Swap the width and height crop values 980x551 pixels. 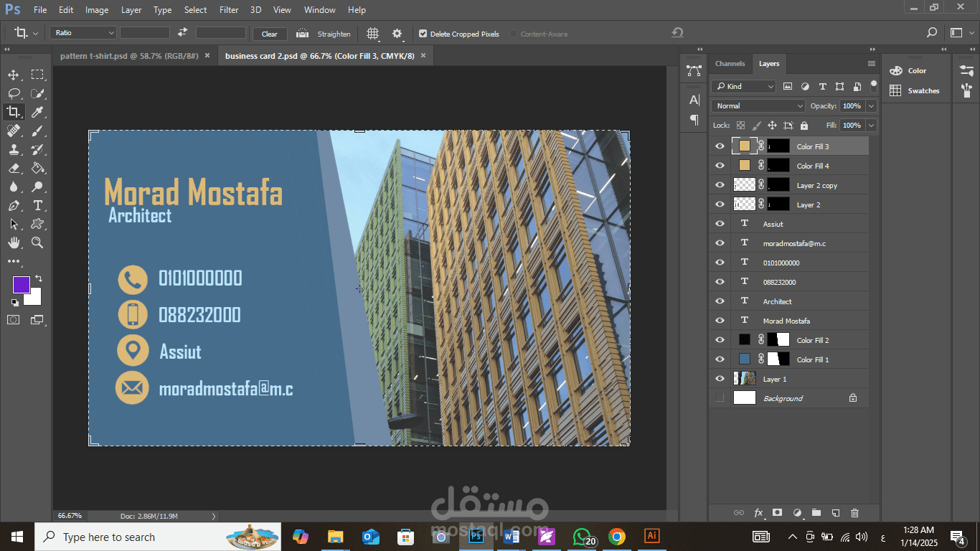point(182,32)
